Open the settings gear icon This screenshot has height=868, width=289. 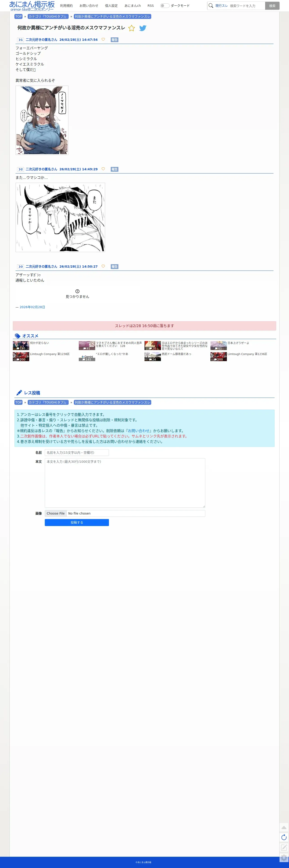point(284,858)
